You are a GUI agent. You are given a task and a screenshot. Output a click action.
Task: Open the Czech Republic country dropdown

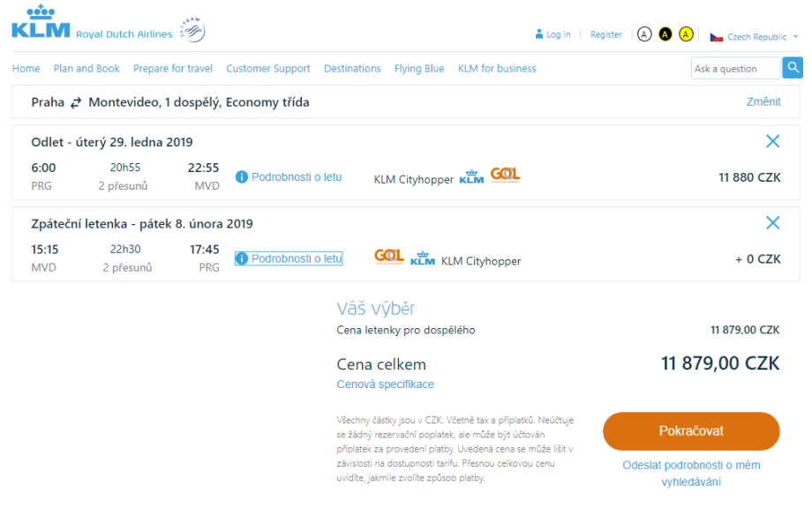coord(756,37)
